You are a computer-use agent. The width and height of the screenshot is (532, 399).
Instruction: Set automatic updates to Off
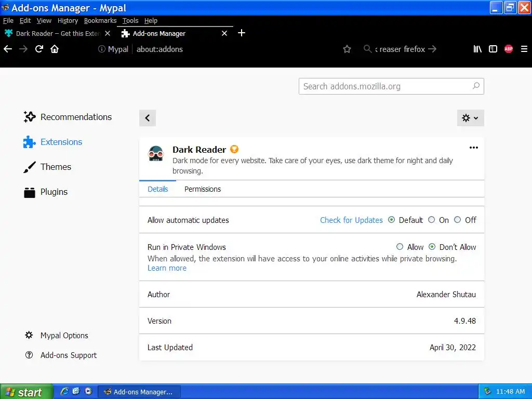(457, 220)
